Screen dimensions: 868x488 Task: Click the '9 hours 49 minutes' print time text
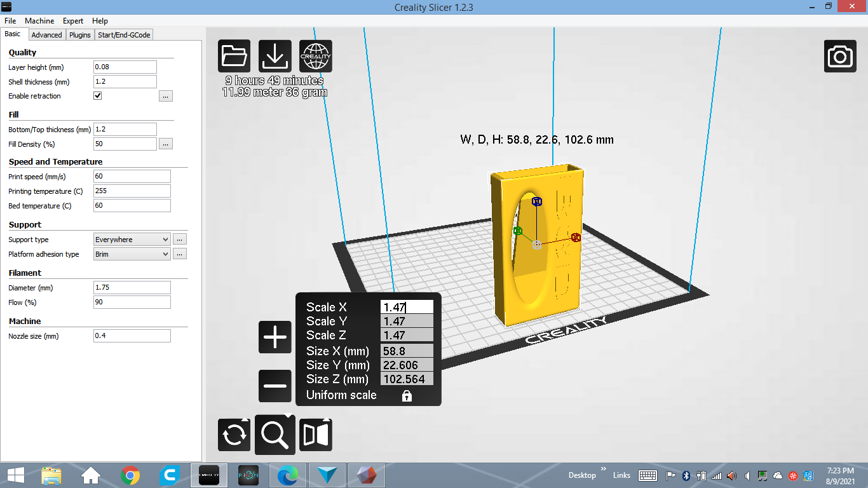[x=275, y=81]
